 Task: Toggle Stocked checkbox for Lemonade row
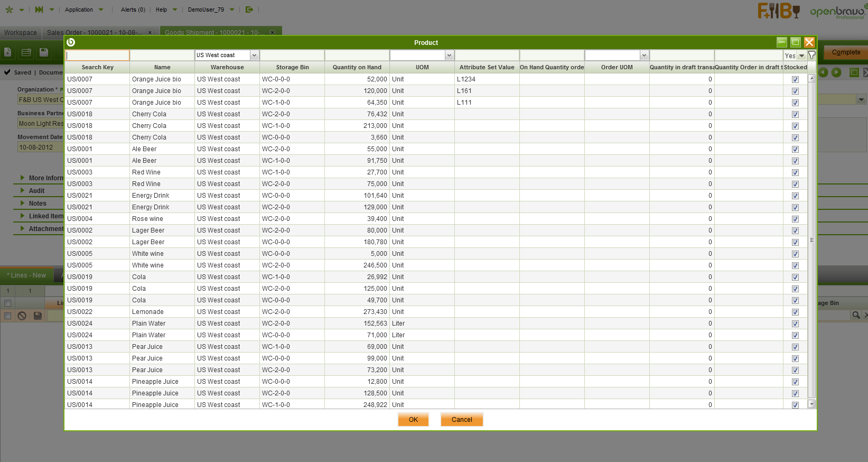(x=795, y=312)
